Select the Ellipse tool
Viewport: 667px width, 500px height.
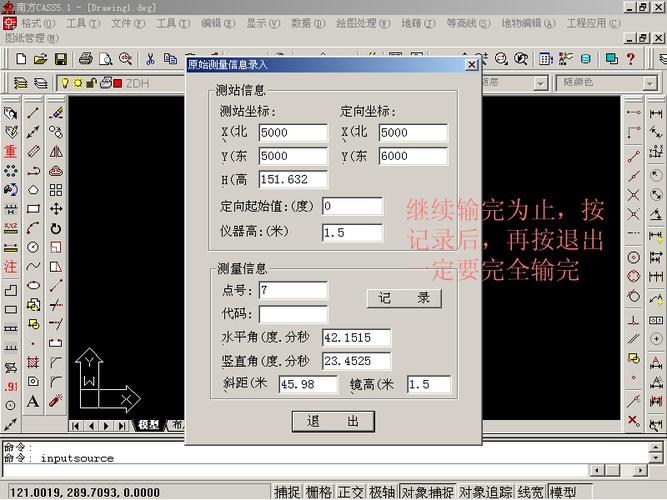pos(33,285)
